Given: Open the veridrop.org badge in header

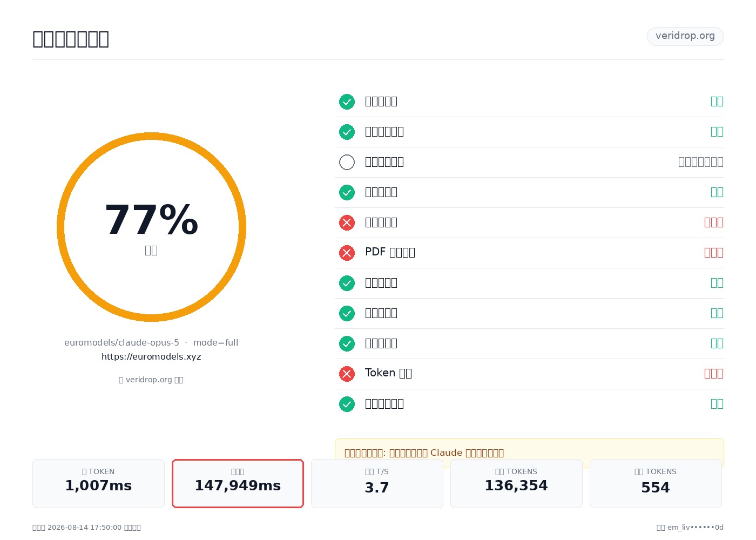Looking at the screenshot, I should coord(685,36).
